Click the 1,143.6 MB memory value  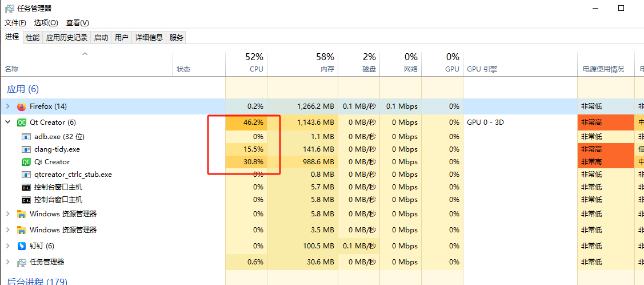[x=315, y=122]
